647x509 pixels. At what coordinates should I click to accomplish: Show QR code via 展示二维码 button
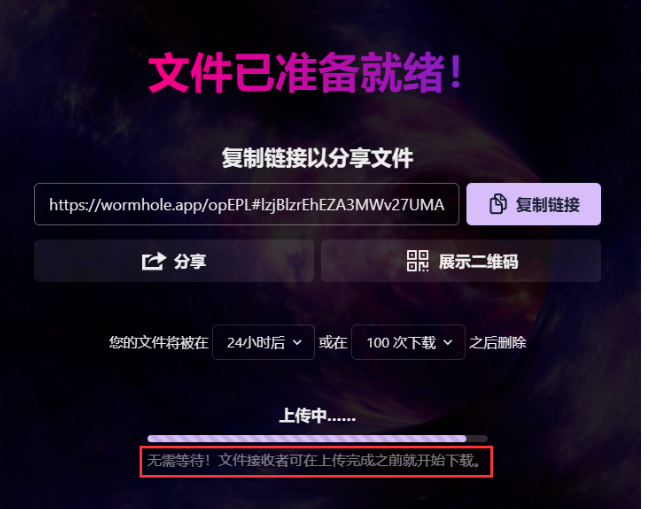coord(461,261)
